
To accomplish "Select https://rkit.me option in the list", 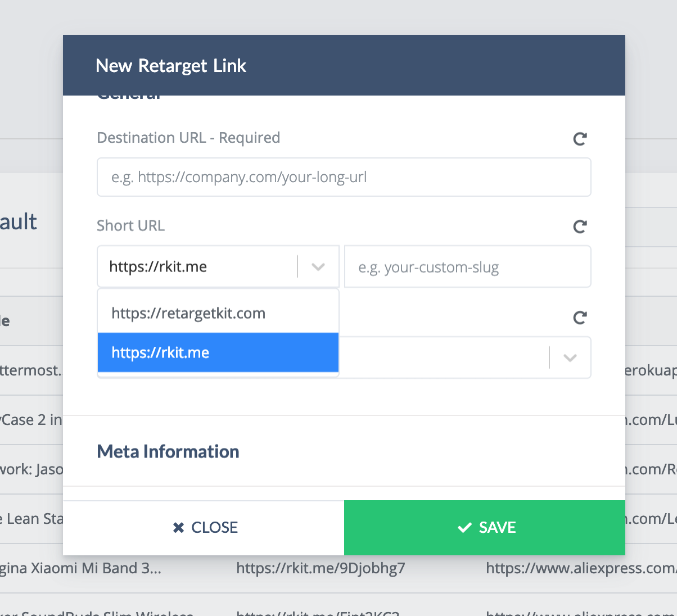I will [218, 352].
